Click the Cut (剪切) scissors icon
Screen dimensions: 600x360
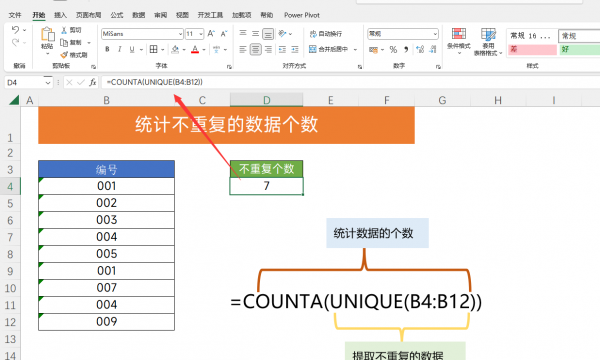(x=64, y=30)
